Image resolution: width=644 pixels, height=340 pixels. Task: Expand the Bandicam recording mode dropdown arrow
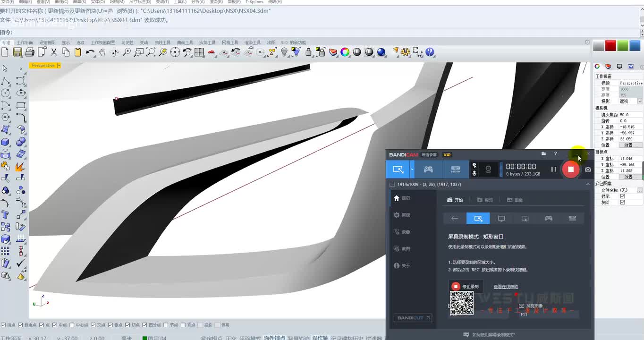coord(412,169)
